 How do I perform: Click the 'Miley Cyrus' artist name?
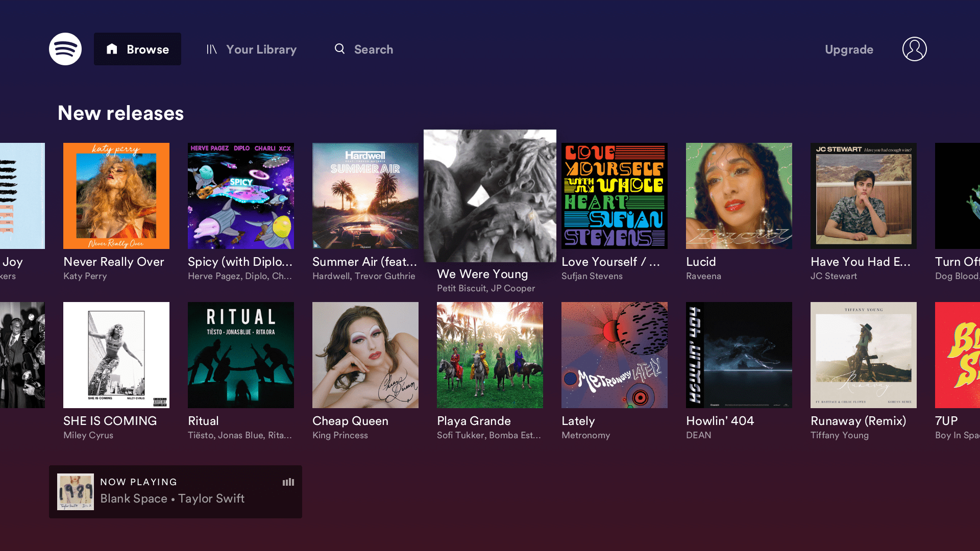[x=88, y=435]
